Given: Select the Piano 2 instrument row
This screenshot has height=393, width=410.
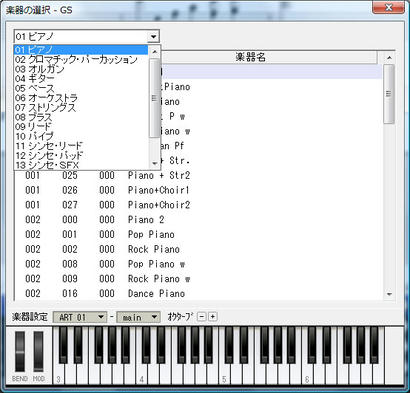Looking at the screenshot, I should pyautogui.click(x=199, y=220).
